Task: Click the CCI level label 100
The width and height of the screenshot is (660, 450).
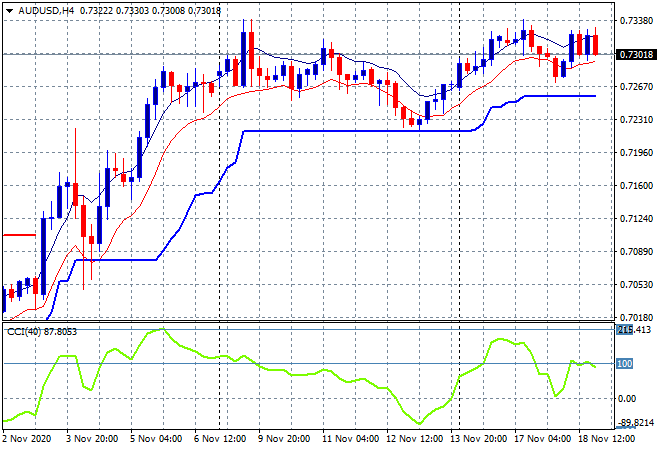Action: pyautogui.click(x=625, y=364)
